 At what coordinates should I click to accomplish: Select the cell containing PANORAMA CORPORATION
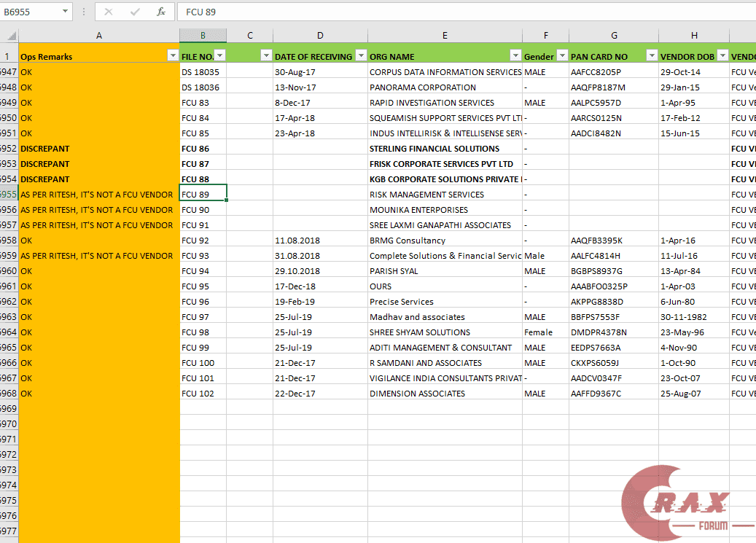coord(445,87)
